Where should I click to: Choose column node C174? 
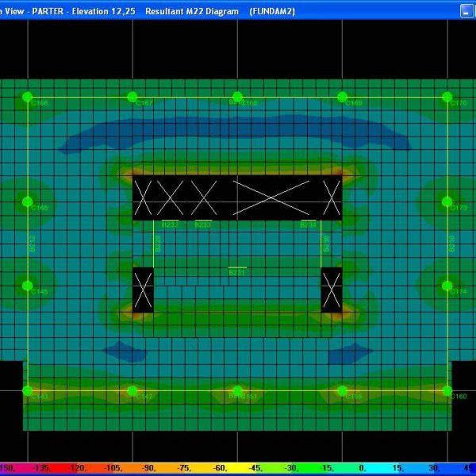tap(447, 286)
